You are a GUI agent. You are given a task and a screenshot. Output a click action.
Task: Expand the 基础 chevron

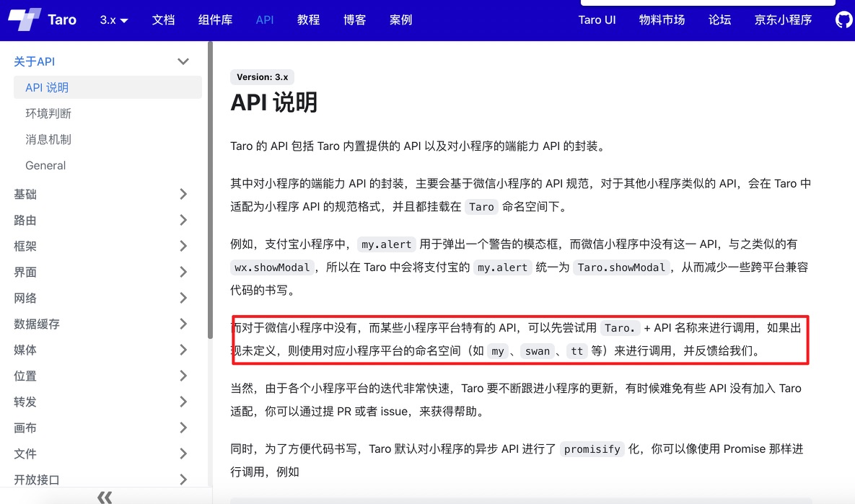(x=183, y=194)
